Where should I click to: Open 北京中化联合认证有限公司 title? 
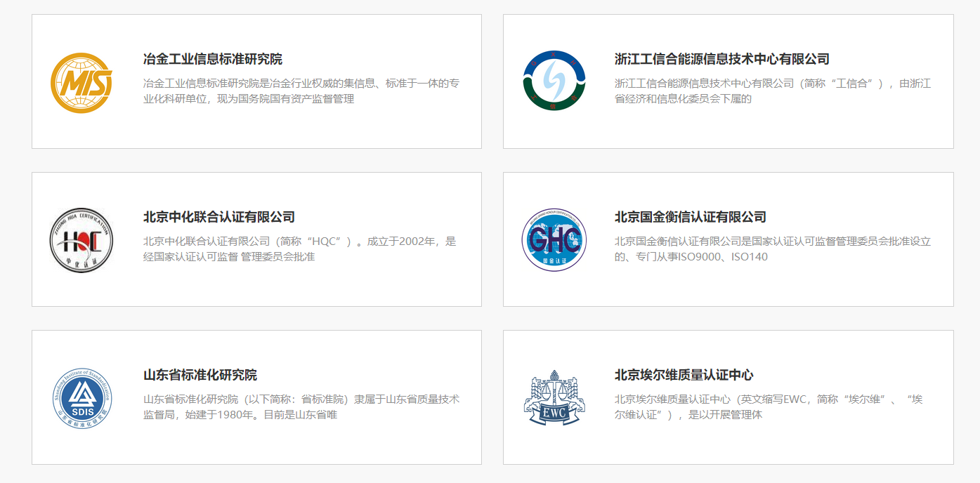click(219, 217)
